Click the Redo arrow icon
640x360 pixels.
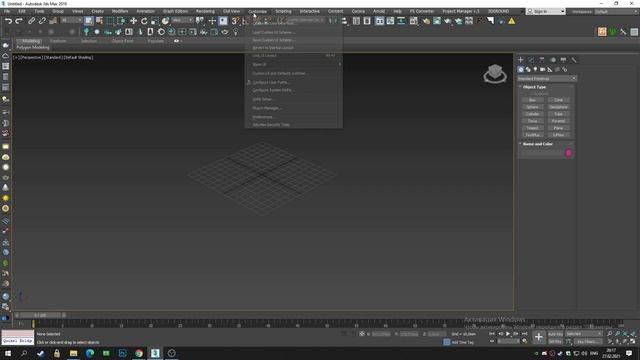pos(19,21)
